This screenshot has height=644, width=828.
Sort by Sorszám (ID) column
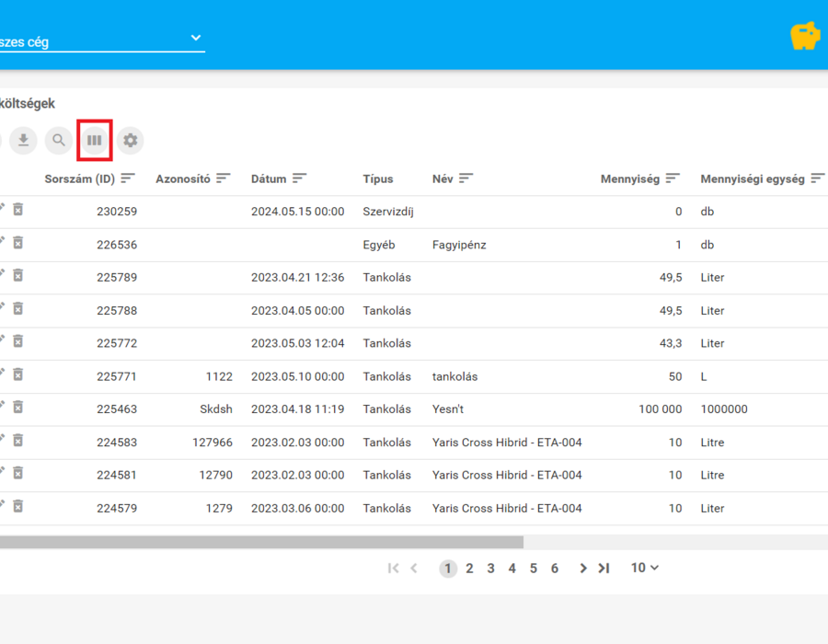pyautogui.click(x=128, y=178)
